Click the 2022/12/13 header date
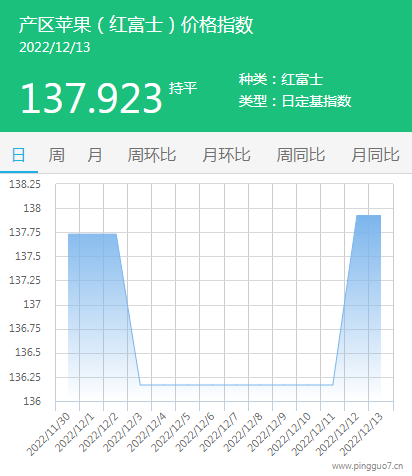This screenshot has width=412, height=476. (x=55, y=47)
